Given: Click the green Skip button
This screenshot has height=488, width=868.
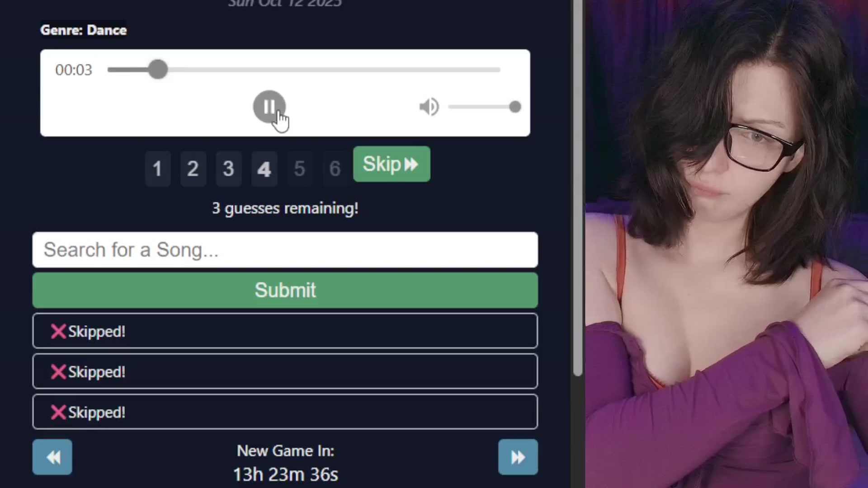Looking at the screenshot, I should click(392, 164).
